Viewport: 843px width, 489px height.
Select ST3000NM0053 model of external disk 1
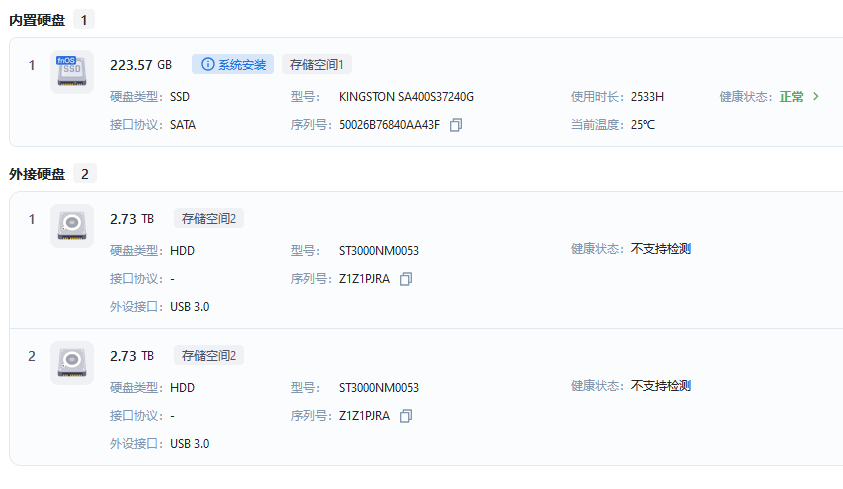coord(379,251)
